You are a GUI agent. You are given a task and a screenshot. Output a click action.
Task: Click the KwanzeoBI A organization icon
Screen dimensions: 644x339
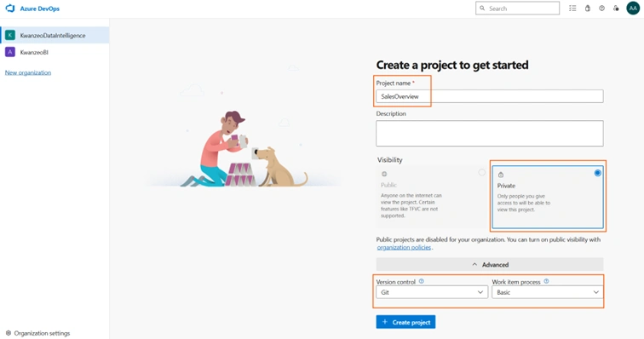(10, 52)
